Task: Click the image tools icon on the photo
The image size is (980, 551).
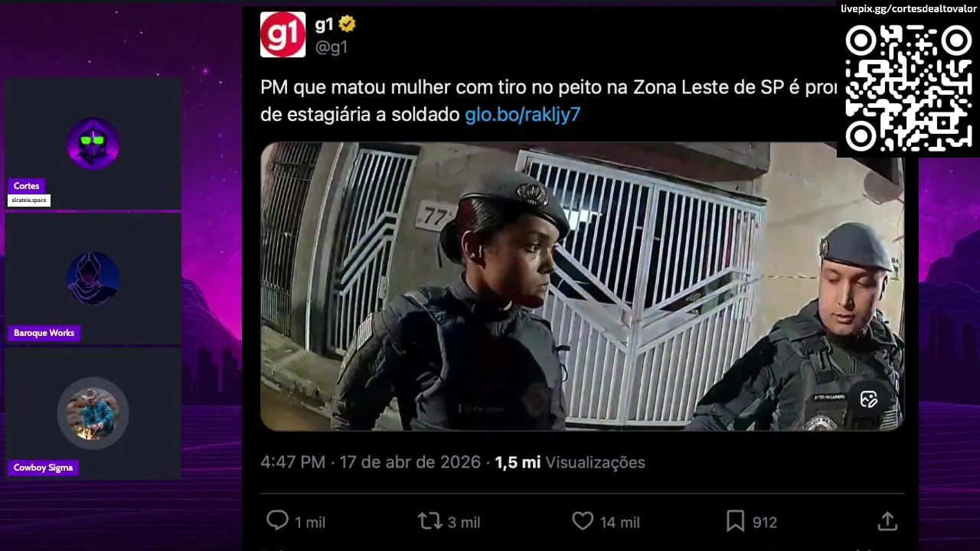Action: [868, 399]
